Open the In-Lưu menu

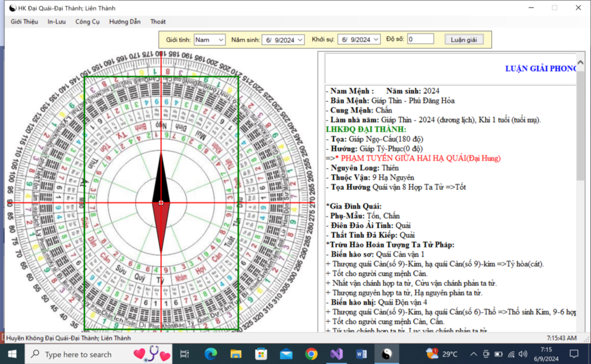pyautogui.click(x=56, y=21)
